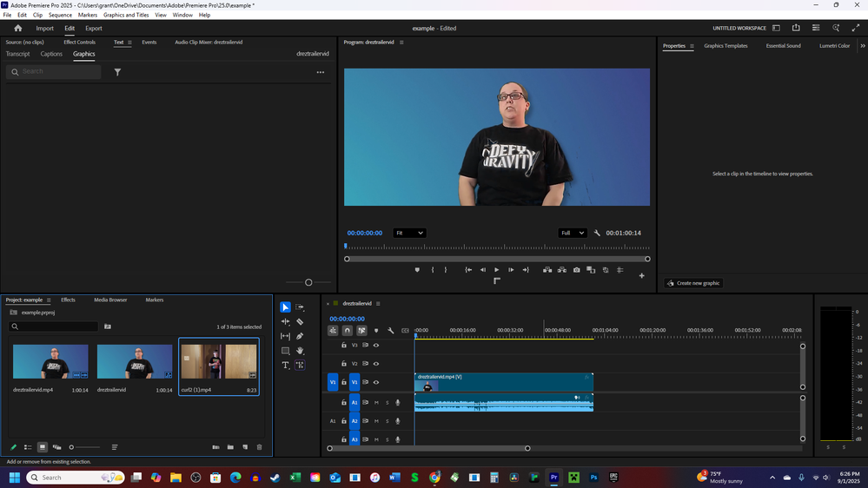The height and width of the screenshot is (488, 868).
Task: Go to the Import workspace
Action: tap(45, 28)
